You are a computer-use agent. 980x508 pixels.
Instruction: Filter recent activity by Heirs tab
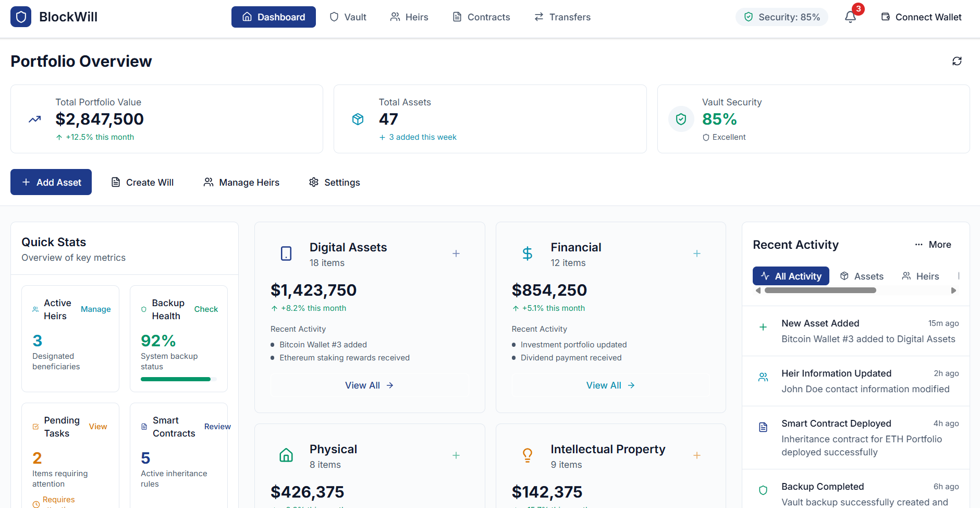921,276
